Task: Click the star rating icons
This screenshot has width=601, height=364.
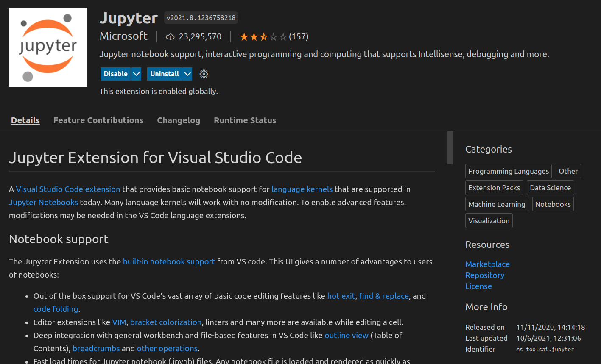Action: (x=263, y=37)
